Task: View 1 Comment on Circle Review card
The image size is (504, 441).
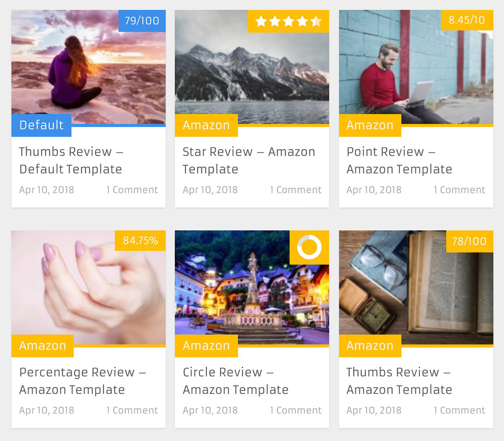Action: [x=296, y=410]
